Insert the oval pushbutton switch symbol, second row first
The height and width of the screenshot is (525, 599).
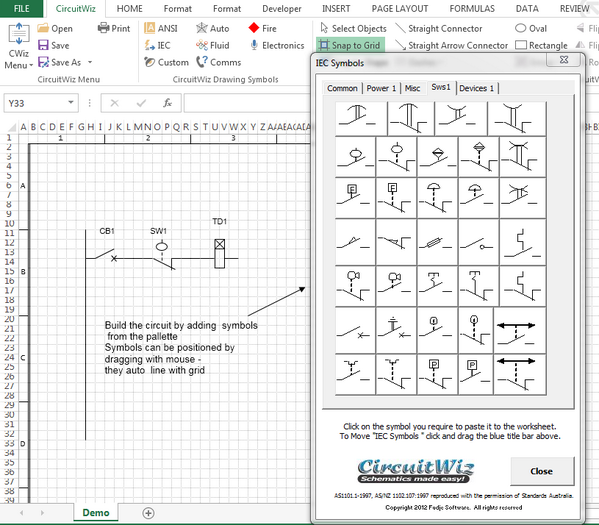[x=355, y=157]
